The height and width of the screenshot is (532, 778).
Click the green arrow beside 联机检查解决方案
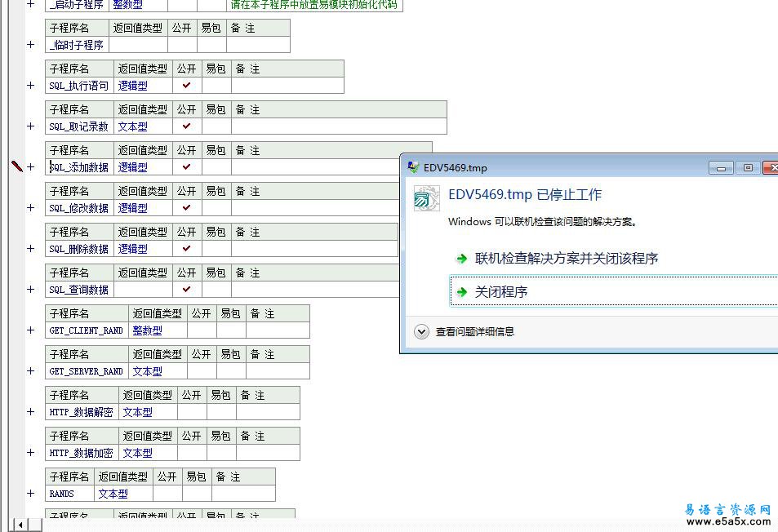[462, 259]
